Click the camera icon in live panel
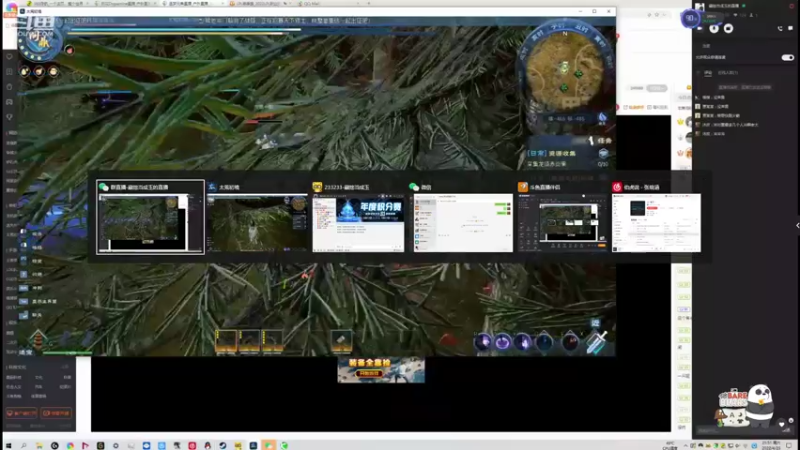The width and height of the screenshot is (800, 450). [700, 29]
